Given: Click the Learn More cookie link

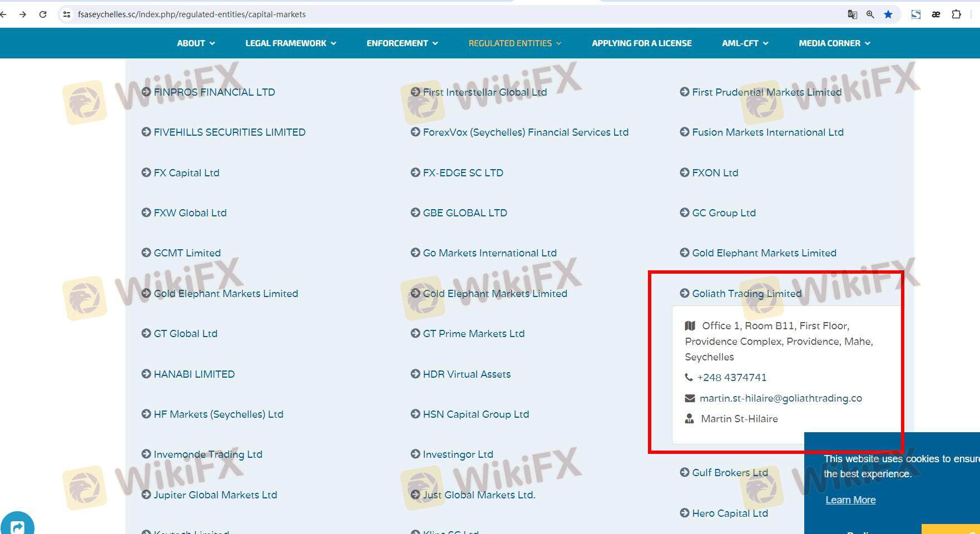Looking at the screenshot, I should point(850,500).
